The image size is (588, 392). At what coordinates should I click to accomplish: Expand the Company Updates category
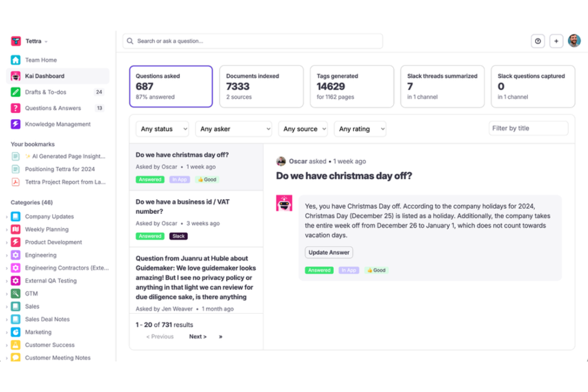pos(7,216)
